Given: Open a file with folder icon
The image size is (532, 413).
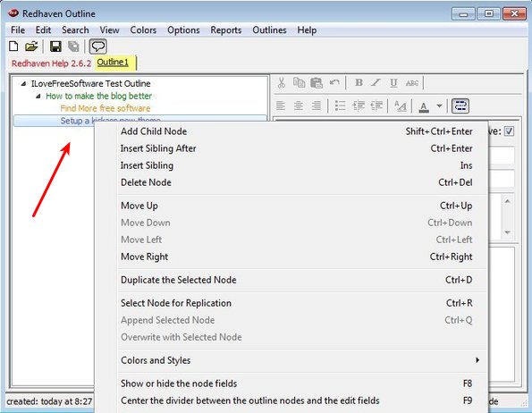Looking at the screenshot, I should point(31,46).
